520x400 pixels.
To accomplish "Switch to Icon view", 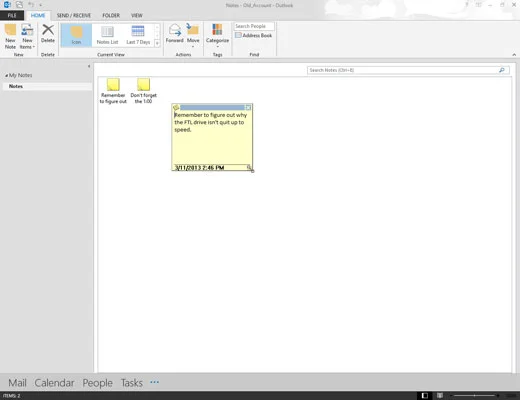I will (76, 35).
